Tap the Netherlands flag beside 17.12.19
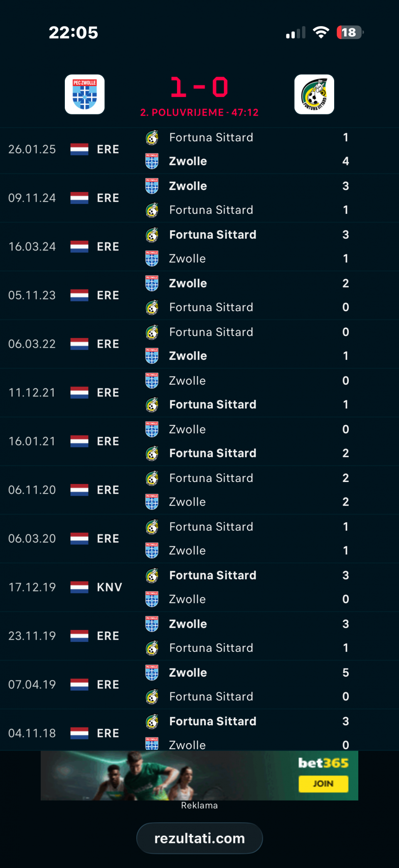The height and width of the screenshot is (868, 399). click(79, 587)
